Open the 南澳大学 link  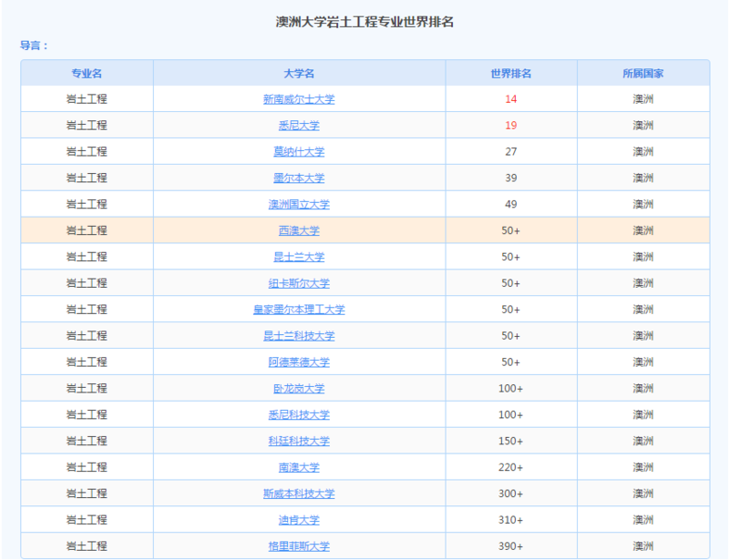point(299,467)
